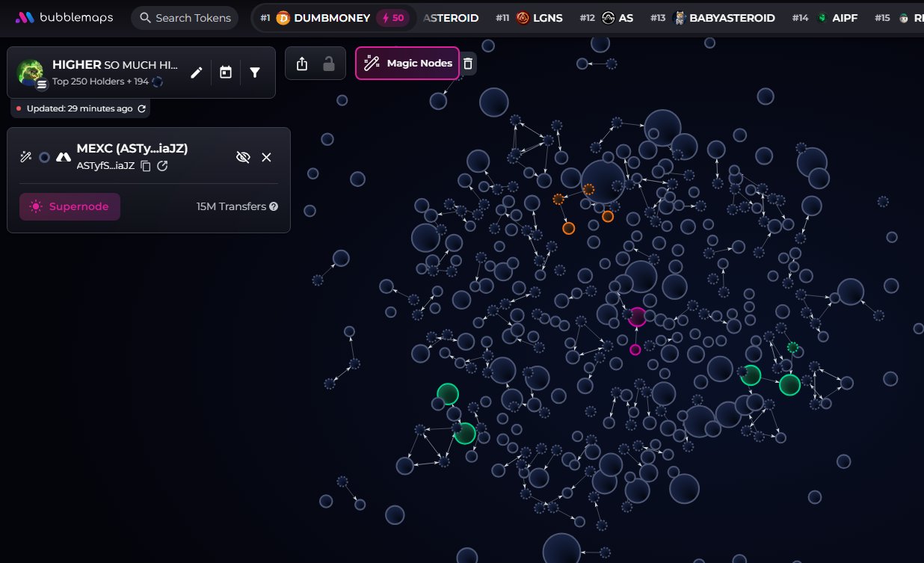Open the holder filter funnel icon
Viewport: 924px width, 563px height.
(x=255, y=73)
